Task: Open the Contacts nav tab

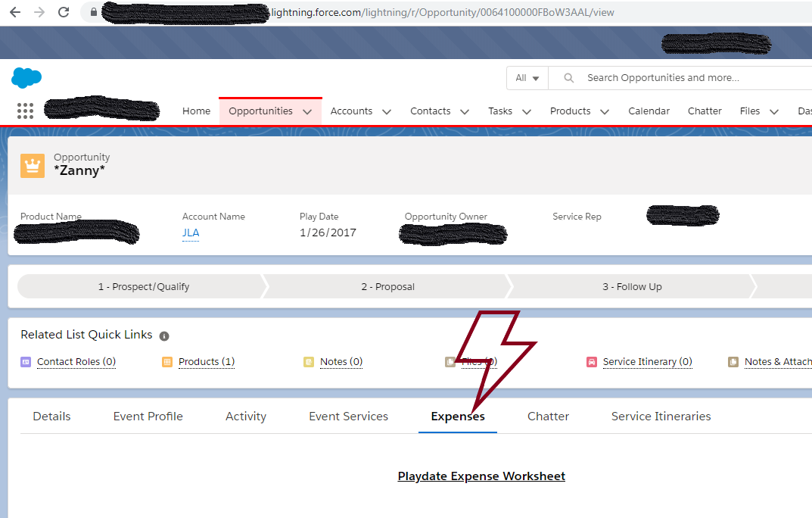Action: pyautogui.click(x=431, y=111)
